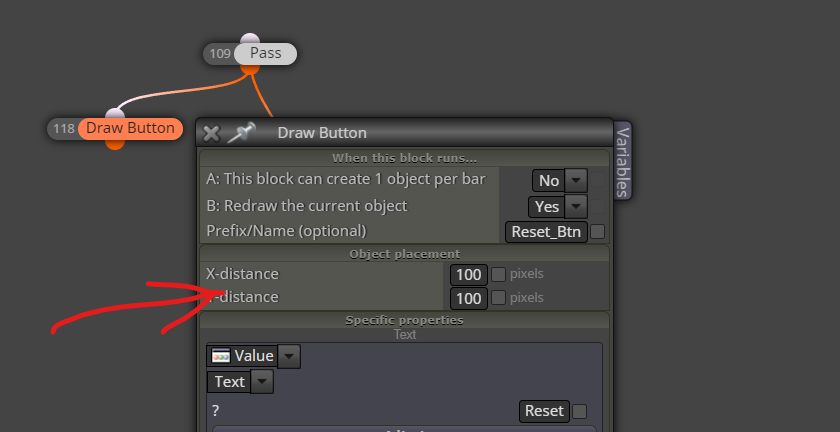The width and height of the screenshot is (840, 432).
Task: Click Pass block's top input connector
Action: 250,39
